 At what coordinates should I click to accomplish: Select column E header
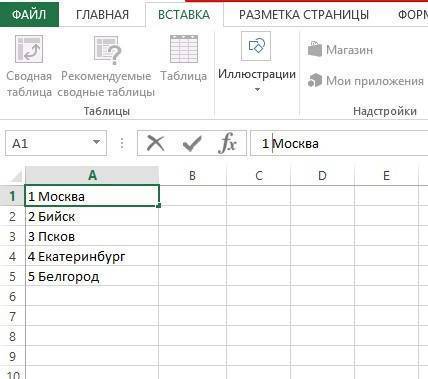[x=386, y=175]
